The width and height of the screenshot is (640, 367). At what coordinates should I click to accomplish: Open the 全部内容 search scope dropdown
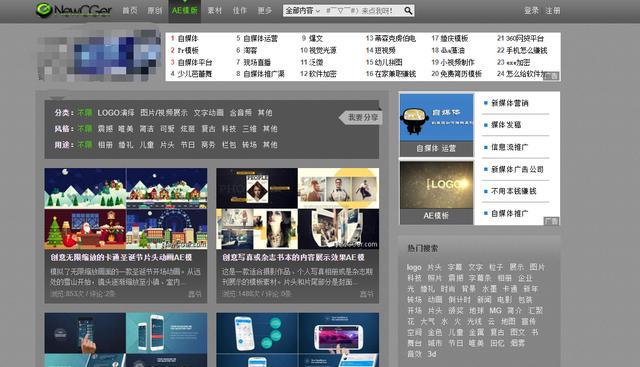[302, 11]
